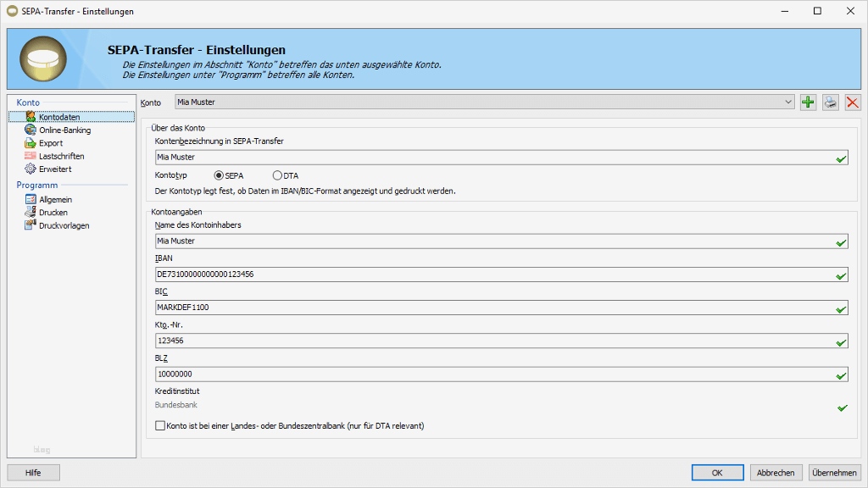
Task: Click into the BIC field showing MARKDEF1100
Action: (x=424, y=308)
